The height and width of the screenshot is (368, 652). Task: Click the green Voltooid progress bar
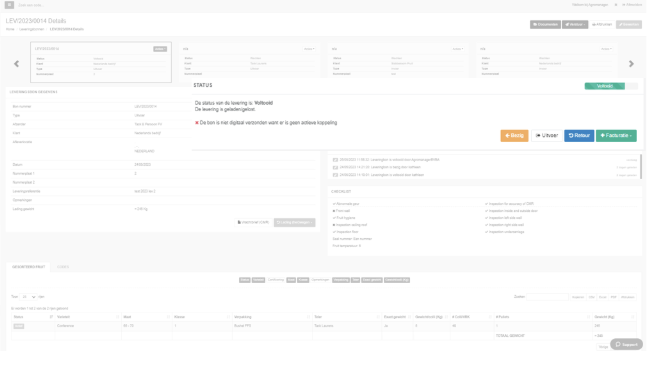605,86
